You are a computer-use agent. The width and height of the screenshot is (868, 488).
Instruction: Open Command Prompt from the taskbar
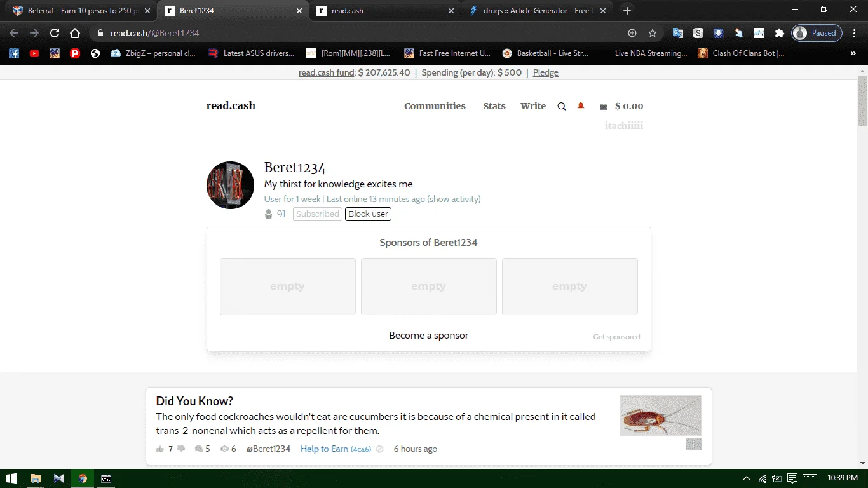coord(106,478)
